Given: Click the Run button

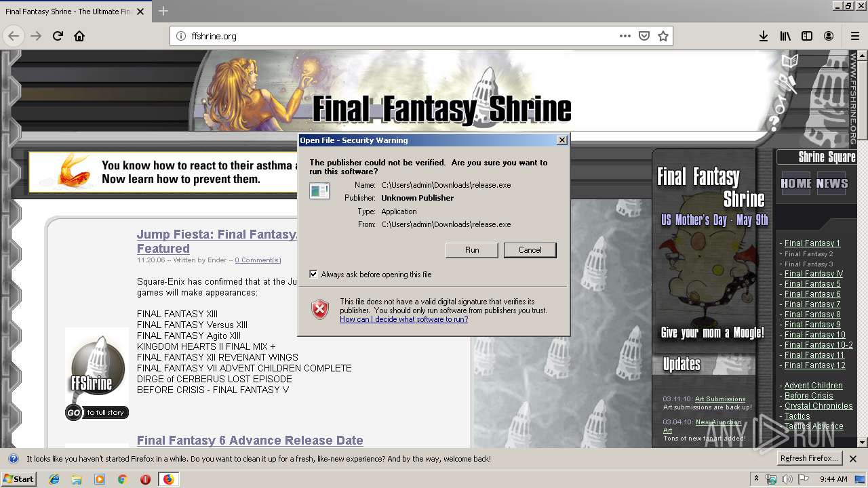Looking at the screenshot, I should 472,250.
